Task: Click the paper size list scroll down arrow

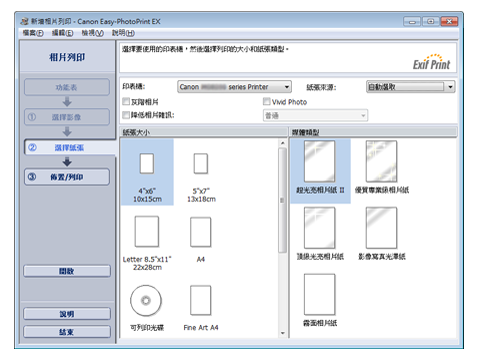Action: coord(283,333)
